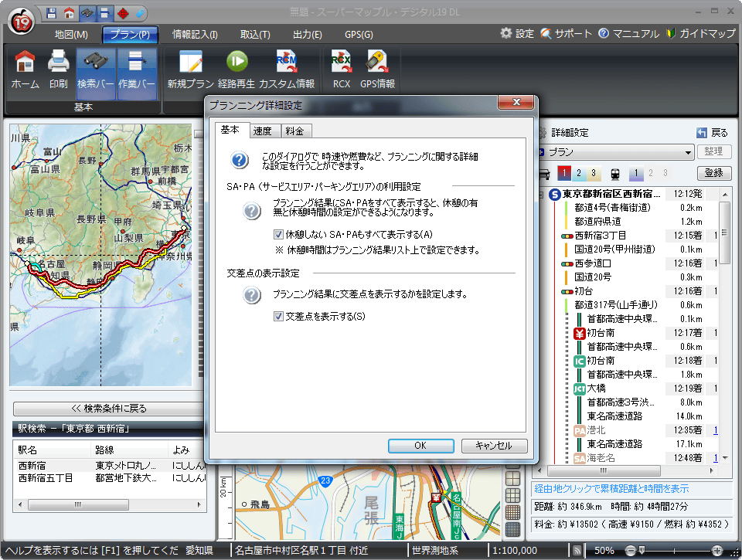Click the zoom in plus button

(x=717, y=551)
